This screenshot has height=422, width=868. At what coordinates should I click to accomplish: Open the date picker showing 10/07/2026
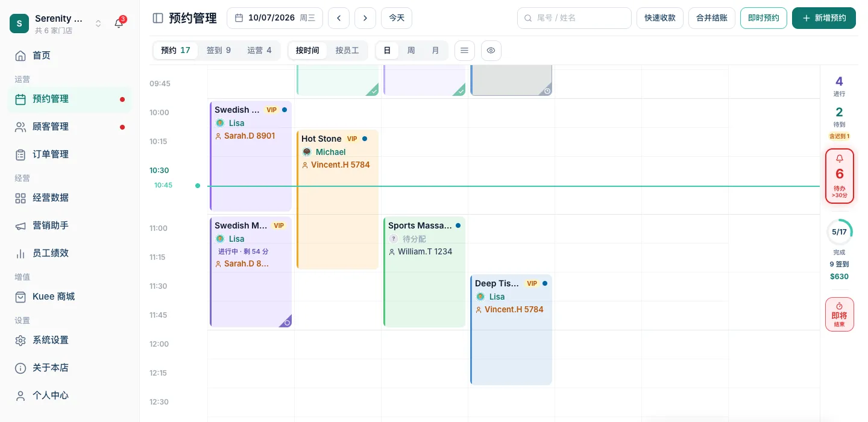pos(275,18)
